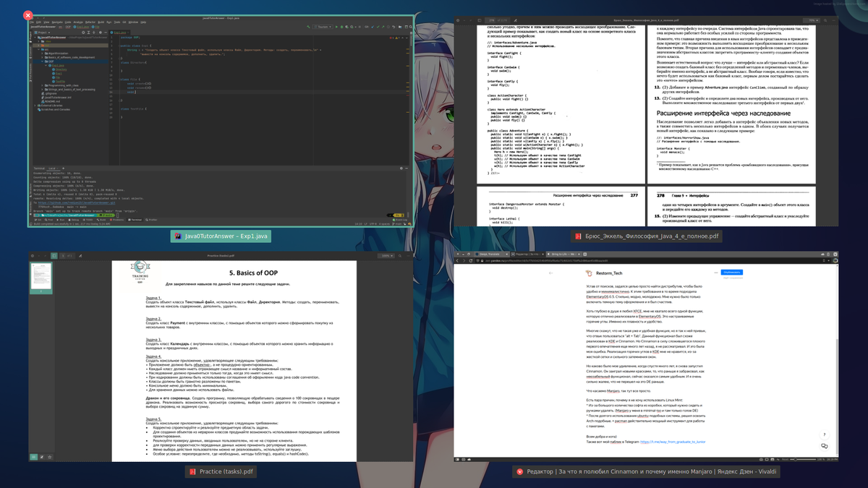The width and height of the screenshot is (868, 488).
Task: Click the Git update project arrow in IntelliJ
Action: click(373, 27)
